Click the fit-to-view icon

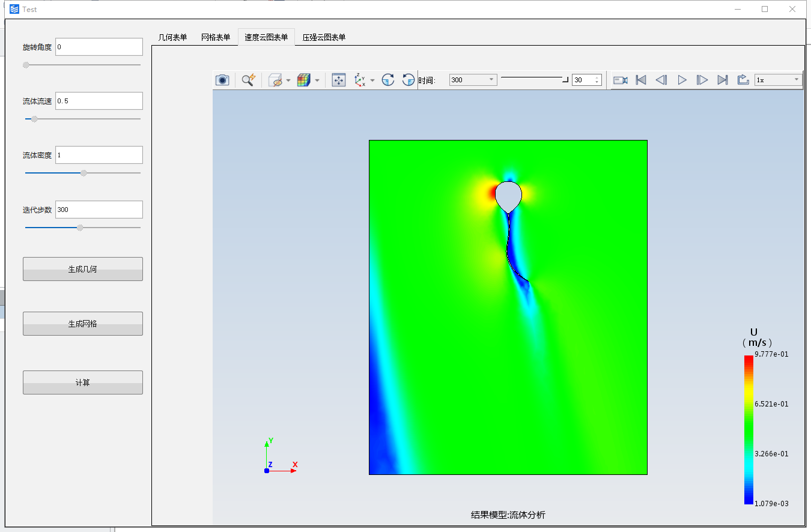339,80
